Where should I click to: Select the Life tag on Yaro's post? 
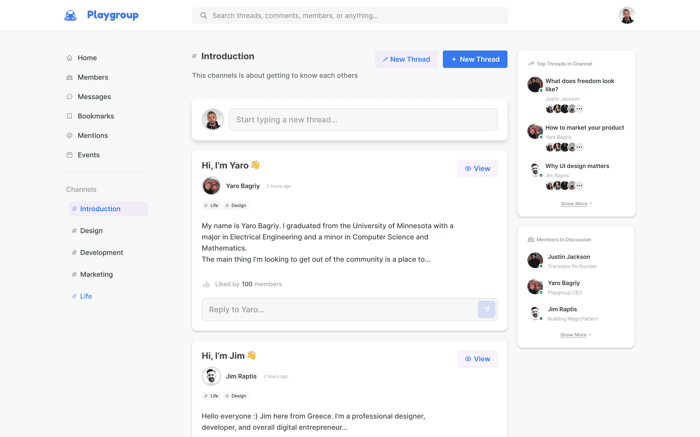pyautogui.click(x=211, y=206)
